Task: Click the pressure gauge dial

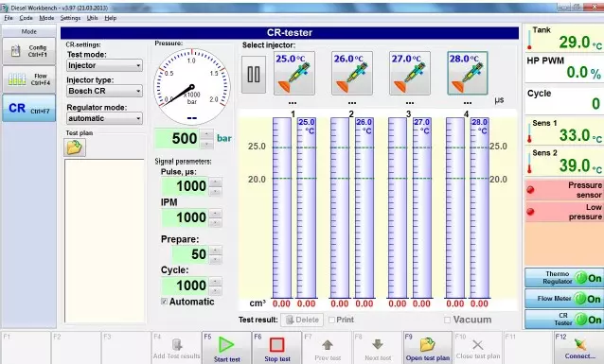Action: click(192, 87)
